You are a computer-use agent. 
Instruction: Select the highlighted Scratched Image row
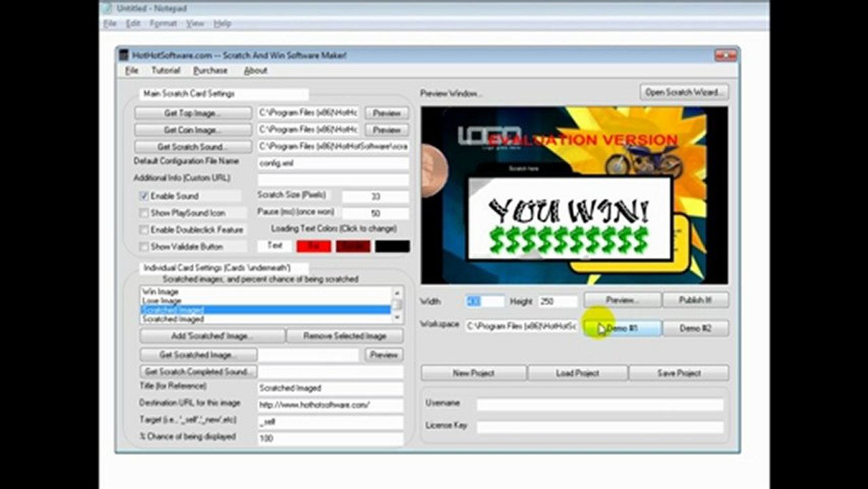pyautogui.click(x=266, y=310)
